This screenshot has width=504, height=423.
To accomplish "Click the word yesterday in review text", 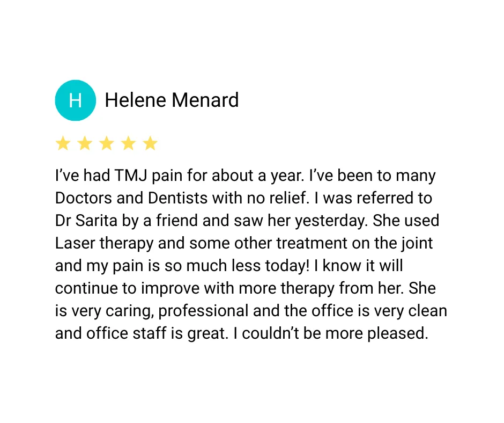I will (331, 221).
